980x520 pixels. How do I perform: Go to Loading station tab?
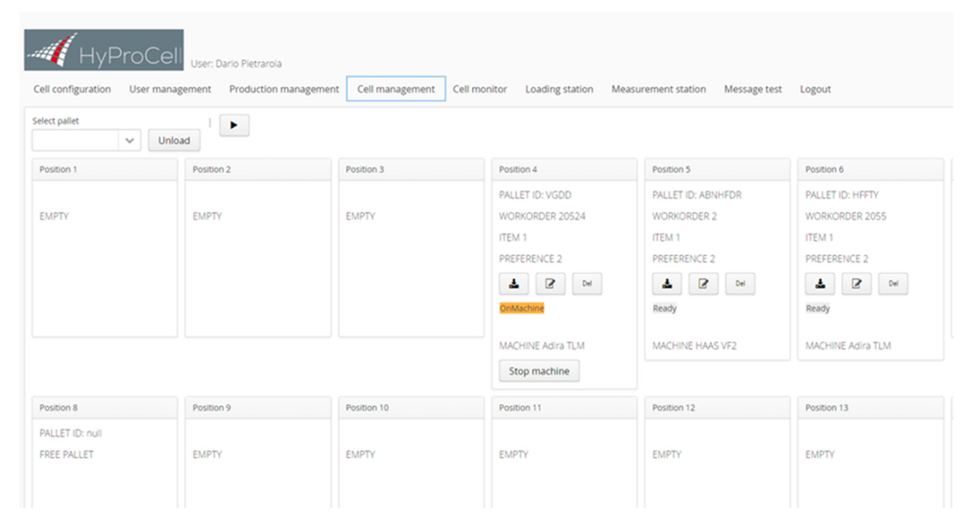pos(559,89)
